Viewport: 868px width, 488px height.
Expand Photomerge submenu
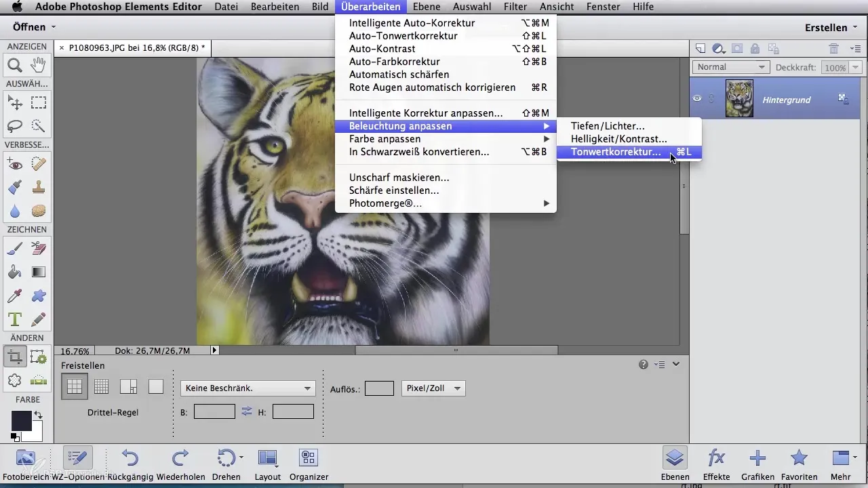pos(446,203)
